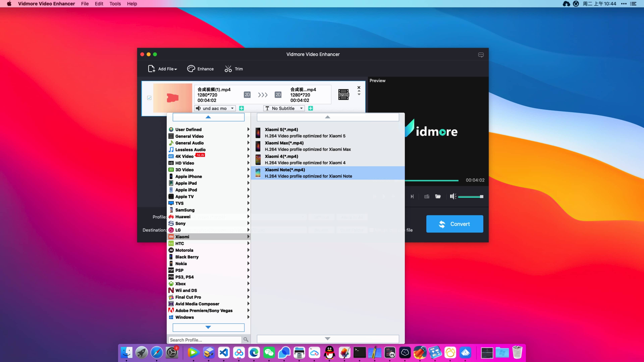Mute the preview volume speaker icon

(453, 196)
